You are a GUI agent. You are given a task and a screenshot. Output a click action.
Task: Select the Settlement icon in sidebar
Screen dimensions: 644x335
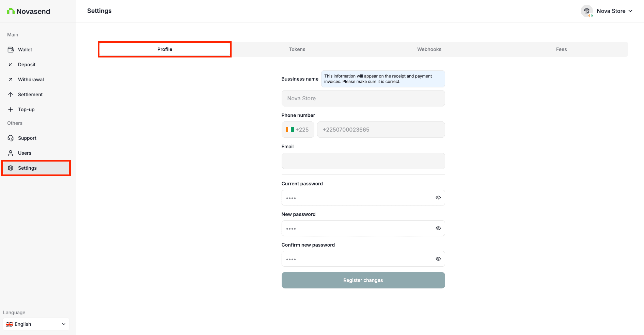[x=11, y=94]
